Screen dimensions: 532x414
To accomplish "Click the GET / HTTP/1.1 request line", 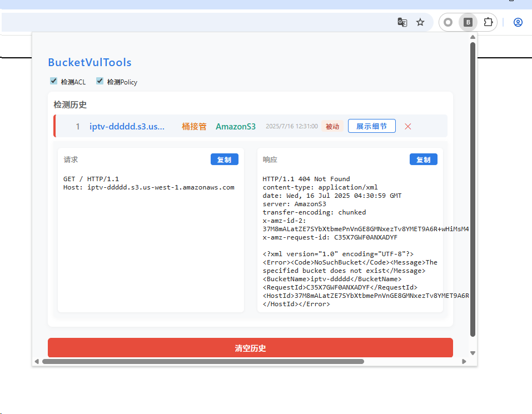I will 91,179.
